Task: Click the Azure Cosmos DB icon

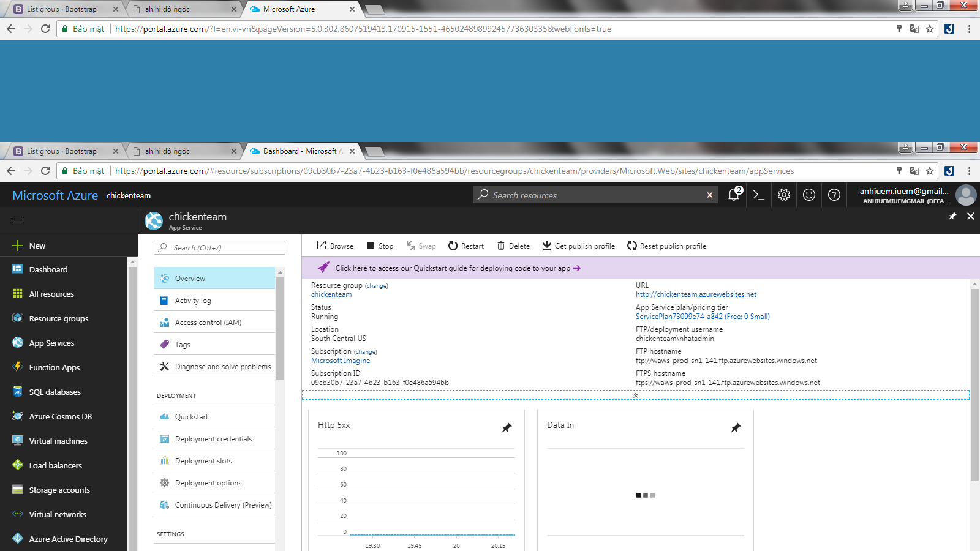Action: 18,416
